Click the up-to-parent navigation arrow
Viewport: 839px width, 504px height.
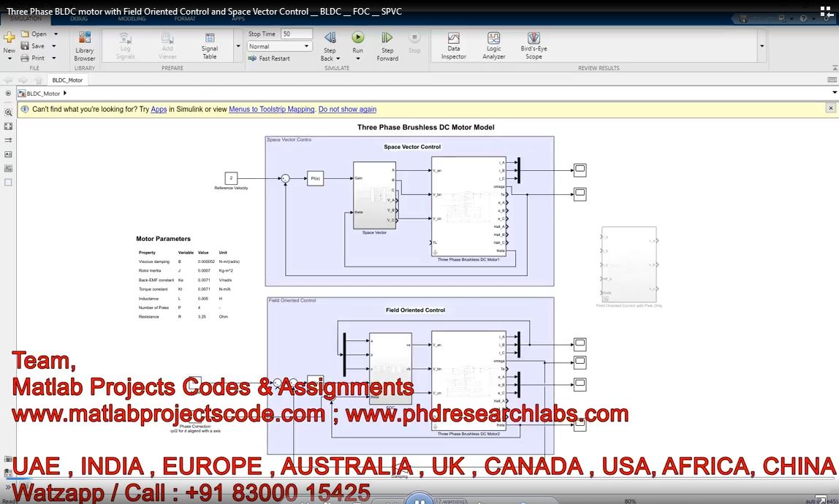(x=38, y=80)
